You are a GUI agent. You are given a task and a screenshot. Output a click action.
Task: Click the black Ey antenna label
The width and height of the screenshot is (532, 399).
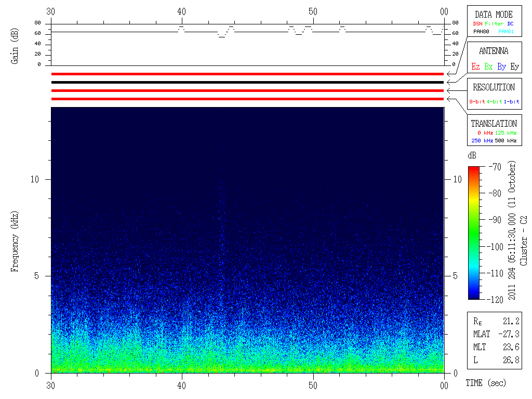(514, 67)
